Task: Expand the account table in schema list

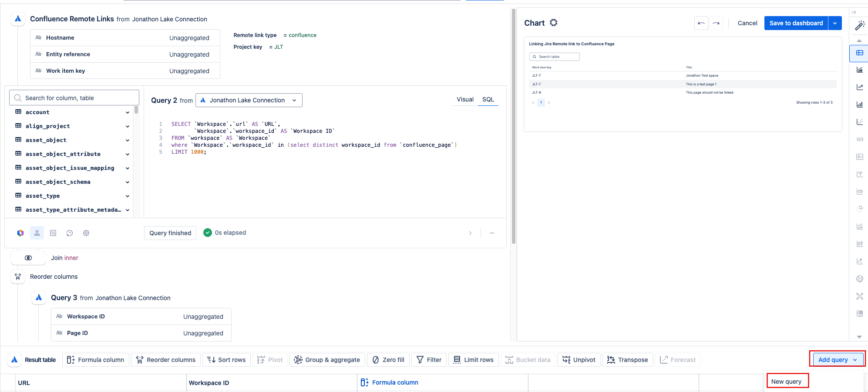Action: pyautogui.click(x=128, y=112)
